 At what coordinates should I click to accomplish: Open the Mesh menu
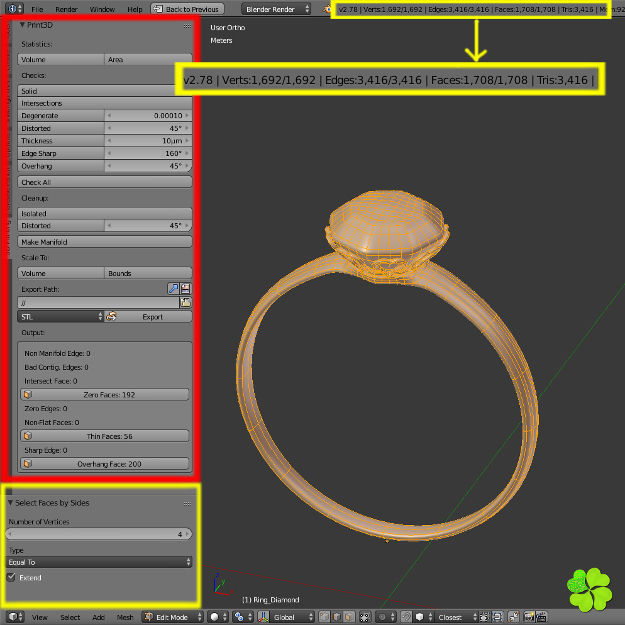[x=125, y=617]
